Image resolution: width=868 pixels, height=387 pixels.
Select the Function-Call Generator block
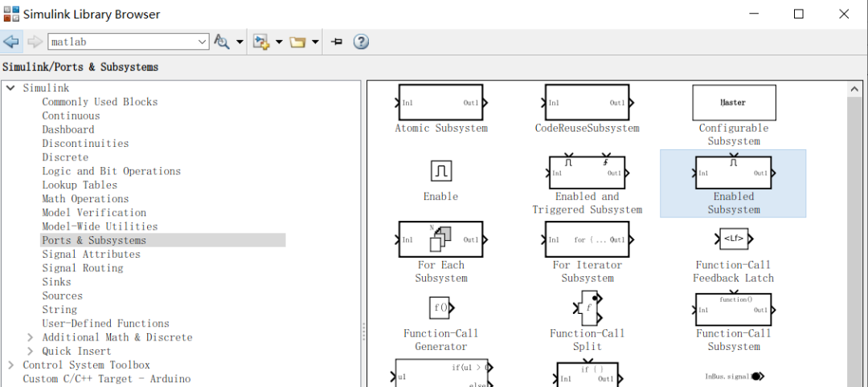coord(441,308)
